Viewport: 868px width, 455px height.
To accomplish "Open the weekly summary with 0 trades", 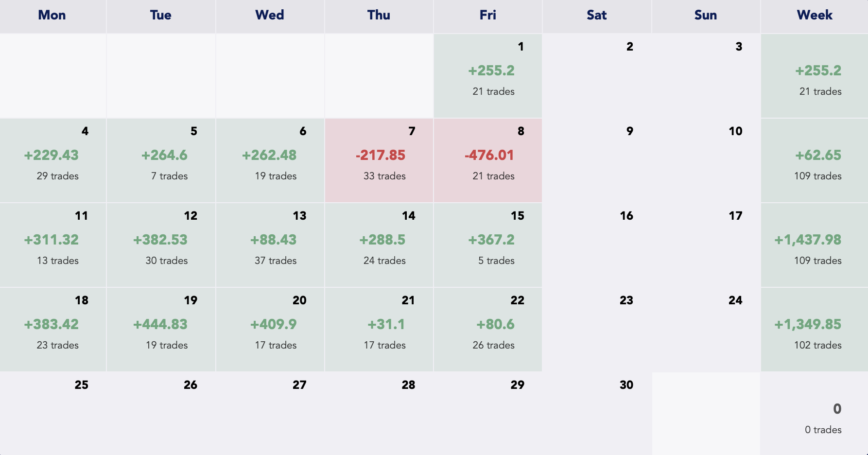I will click(815, 414).
